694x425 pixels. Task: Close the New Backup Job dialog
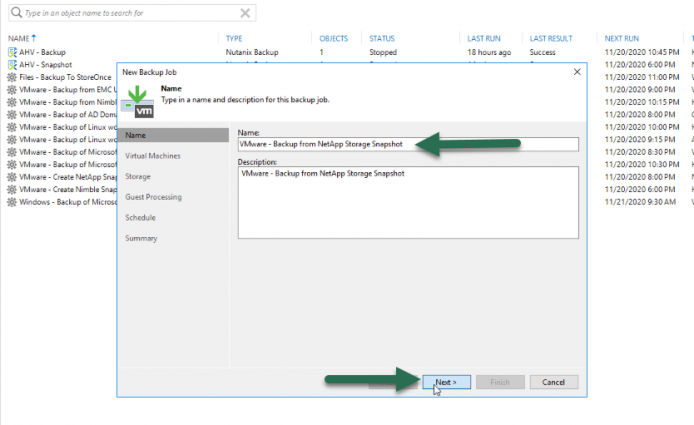pos(577,72)
